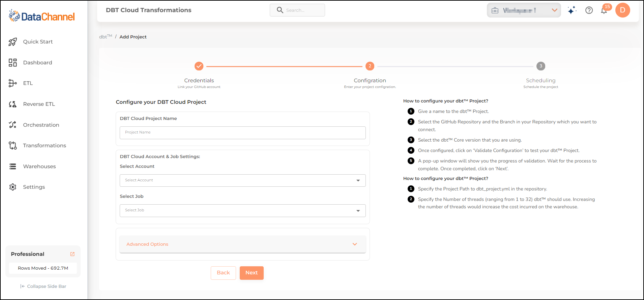Viewport: 644px width, 300px height.
Task: Go to Reverse ETL menu item
Action: point(39,104)
